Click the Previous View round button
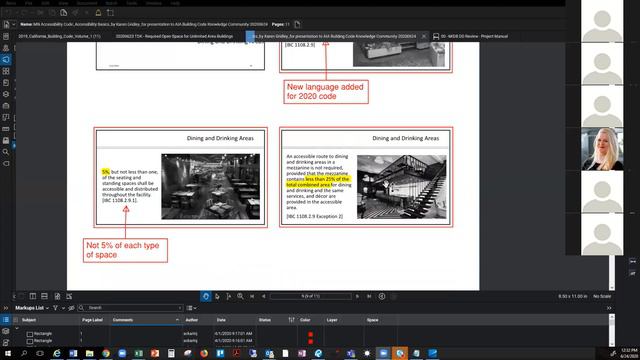Screen dimensions: 640x360 pos(382,296)
